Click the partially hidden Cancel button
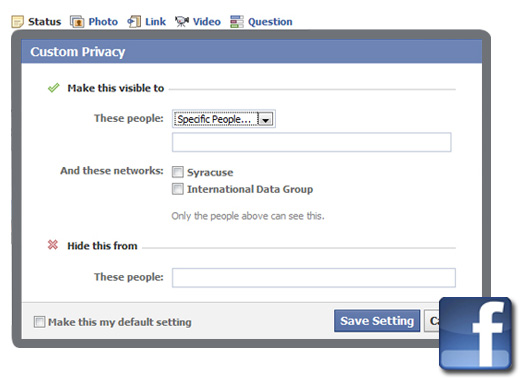This screenshot has height=378, width=522. 432,321
